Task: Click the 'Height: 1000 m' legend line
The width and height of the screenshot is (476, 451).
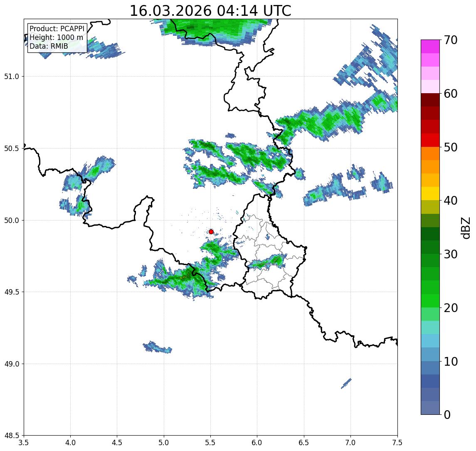Action: click(56, 37)
